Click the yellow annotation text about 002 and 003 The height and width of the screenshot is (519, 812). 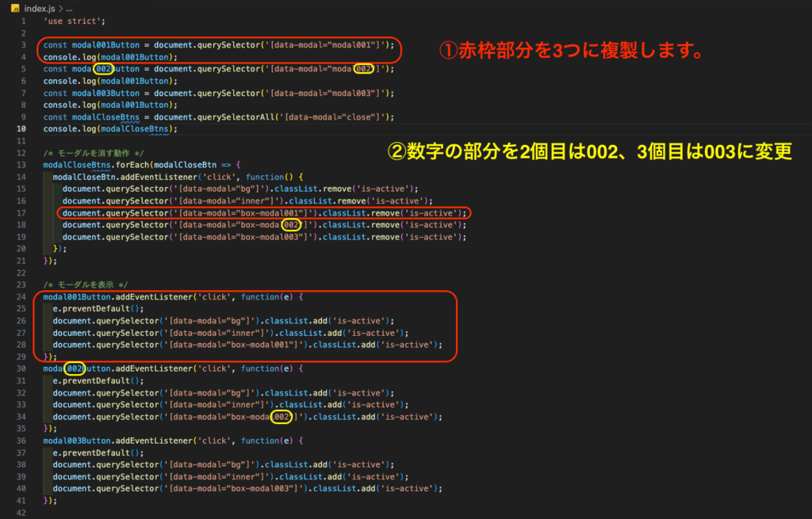(x=589, y=152)
